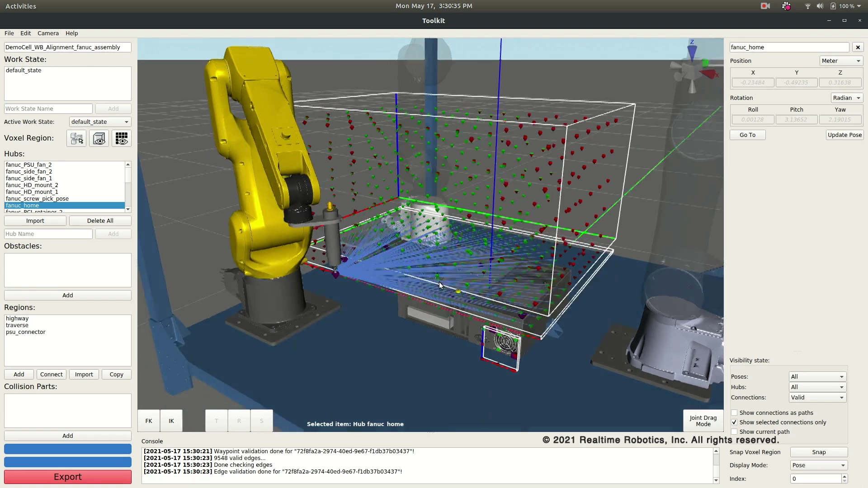This screenshot has height=488, width=868.
Task: Switch to FK mode
Action: click(x=149, y=421)
